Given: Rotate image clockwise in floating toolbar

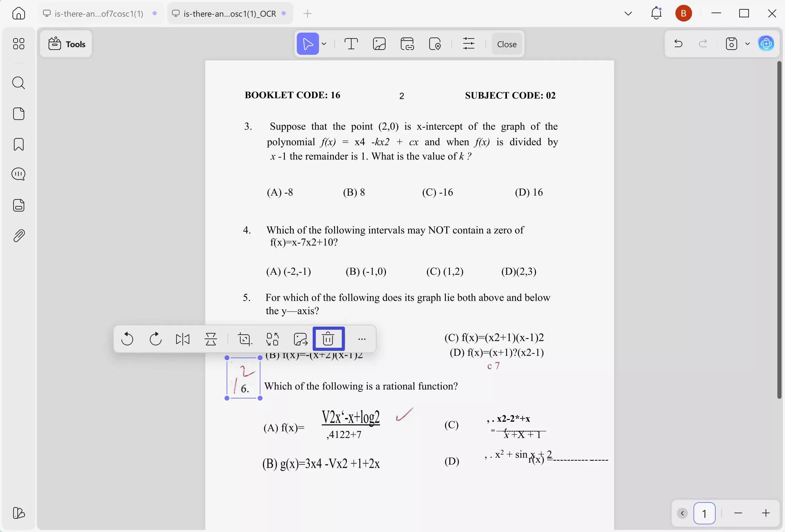Looking at the screenshot, I should [x=155, y=339].
